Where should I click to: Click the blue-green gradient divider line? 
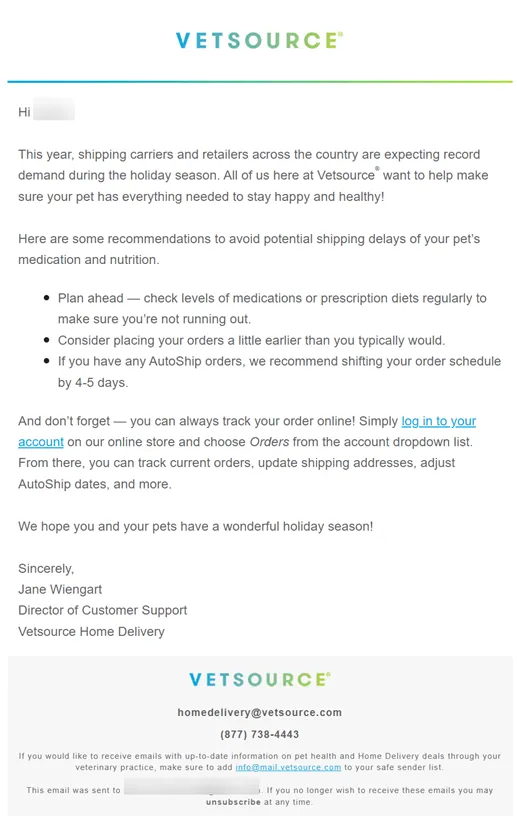pyautogui.click(x=259, y=82)
